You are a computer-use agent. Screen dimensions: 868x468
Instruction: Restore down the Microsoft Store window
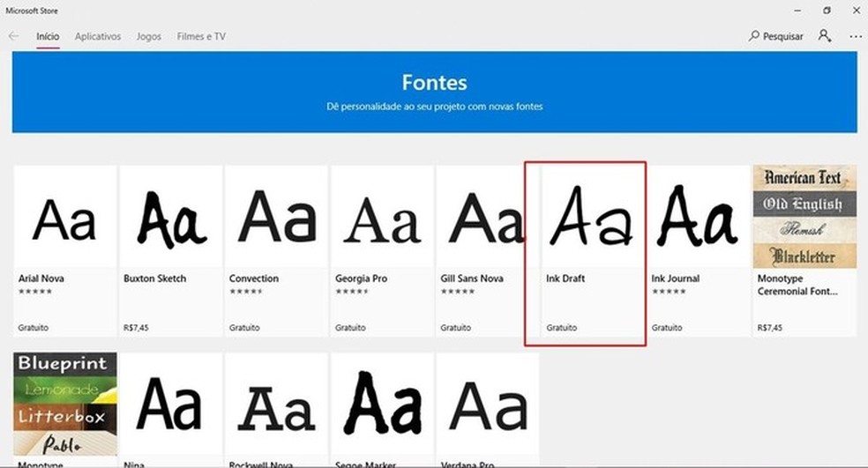(x=827, y=11)
